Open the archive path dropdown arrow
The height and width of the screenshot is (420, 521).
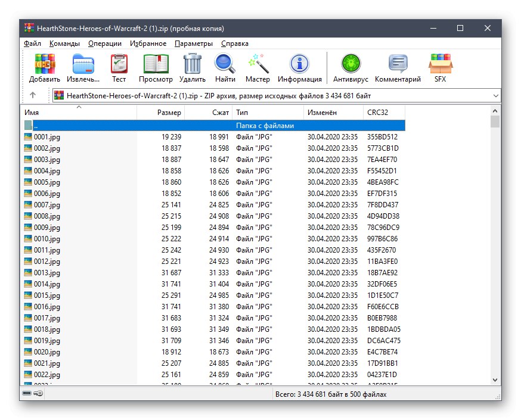coord(496,95)
